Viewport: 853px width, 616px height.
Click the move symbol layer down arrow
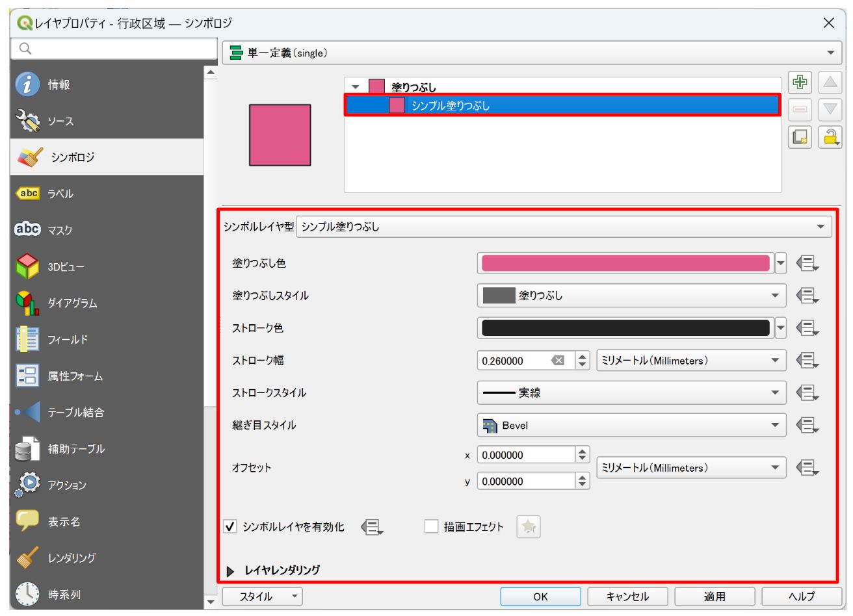[830, 110]
